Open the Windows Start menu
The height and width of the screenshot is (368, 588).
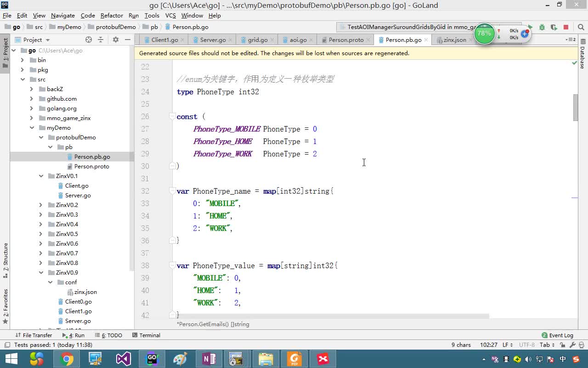tap(11, 359)
